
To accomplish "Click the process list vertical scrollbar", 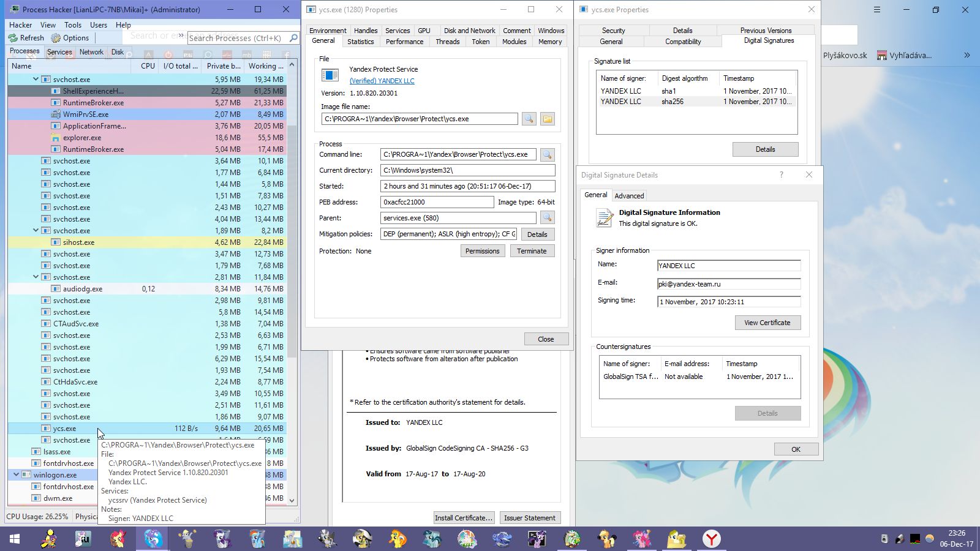I will [292, 245].
